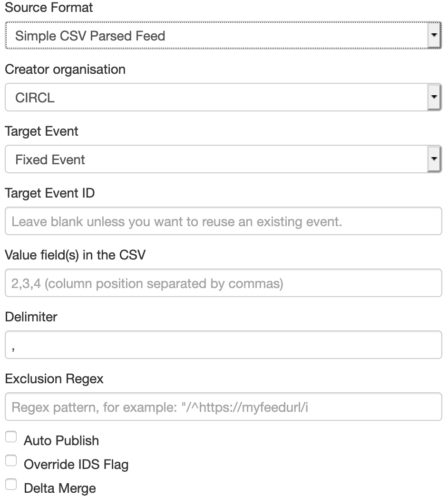Click the Override IDS Flag label text
The width and height of the screenshot is (448, 498).
pos(76,464)
